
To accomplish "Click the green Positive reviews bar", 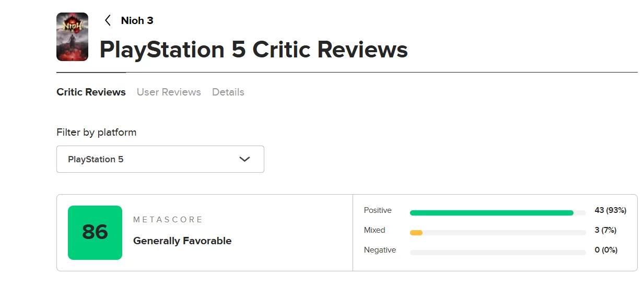I will [x=491, y=213].
